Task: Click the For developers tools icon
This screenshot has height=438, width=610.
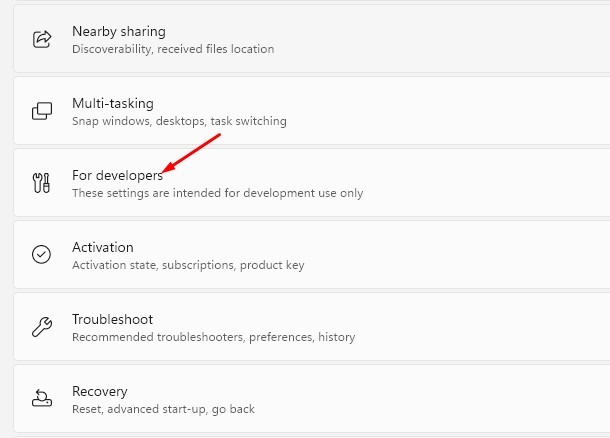Action: [x=41, y=183]
